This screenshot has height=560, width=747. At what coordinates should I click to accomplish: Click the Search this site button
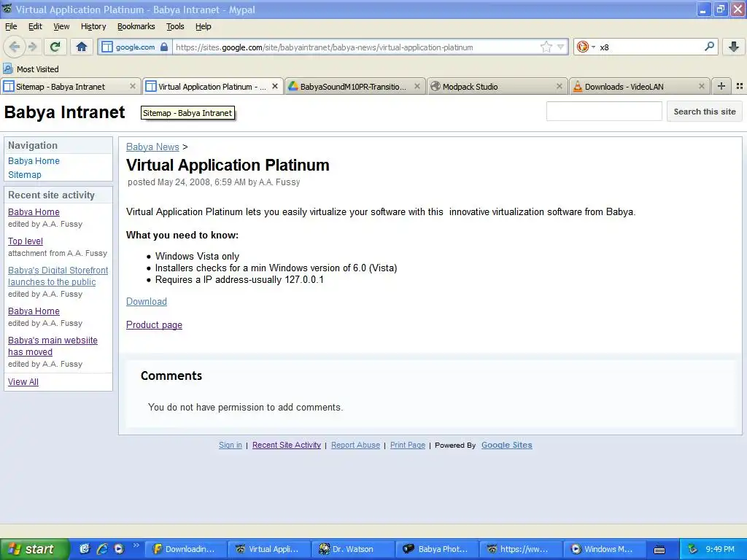tap(705, 112)
